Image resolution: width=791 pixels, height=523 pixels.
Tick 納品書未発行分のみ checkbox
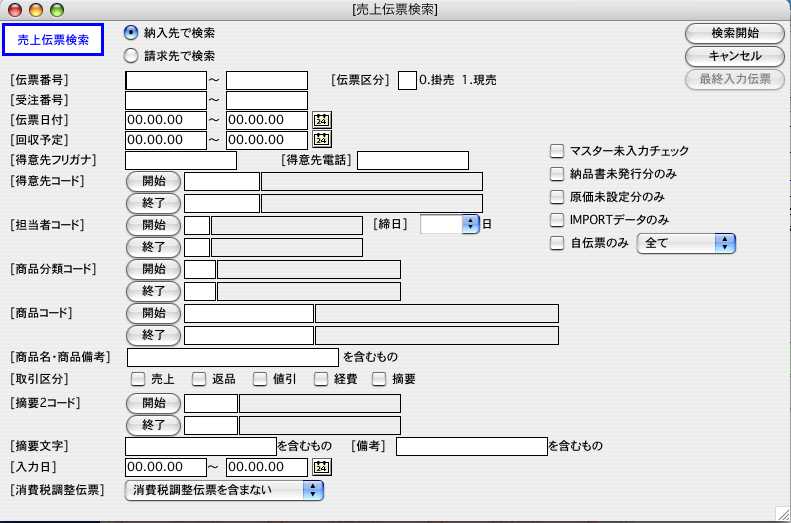click(557, 174)
